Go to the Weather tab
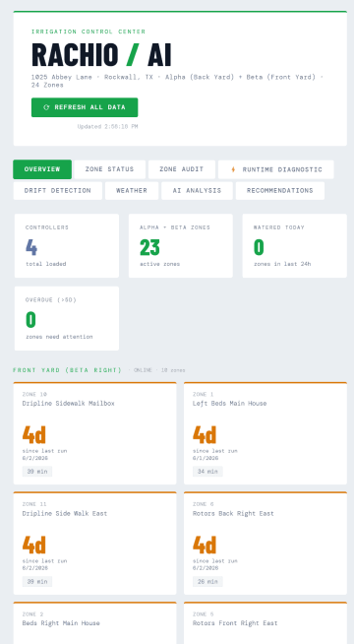The width and height of the screenshot is (354, 644). 132,191
